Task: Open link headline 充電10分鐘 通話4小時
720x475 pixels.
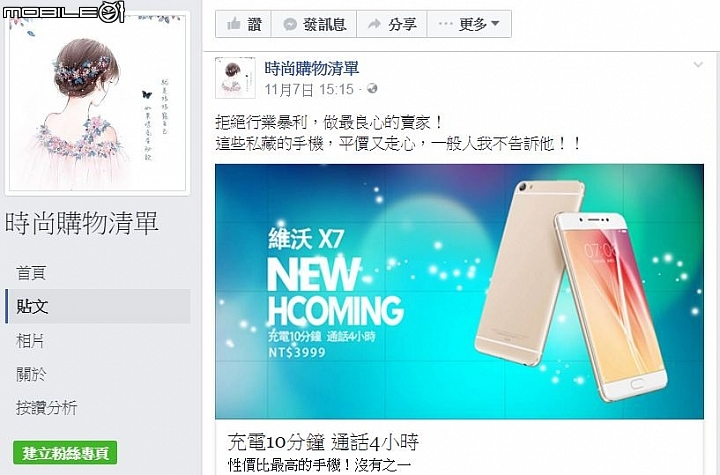Action: click(323, 442)
